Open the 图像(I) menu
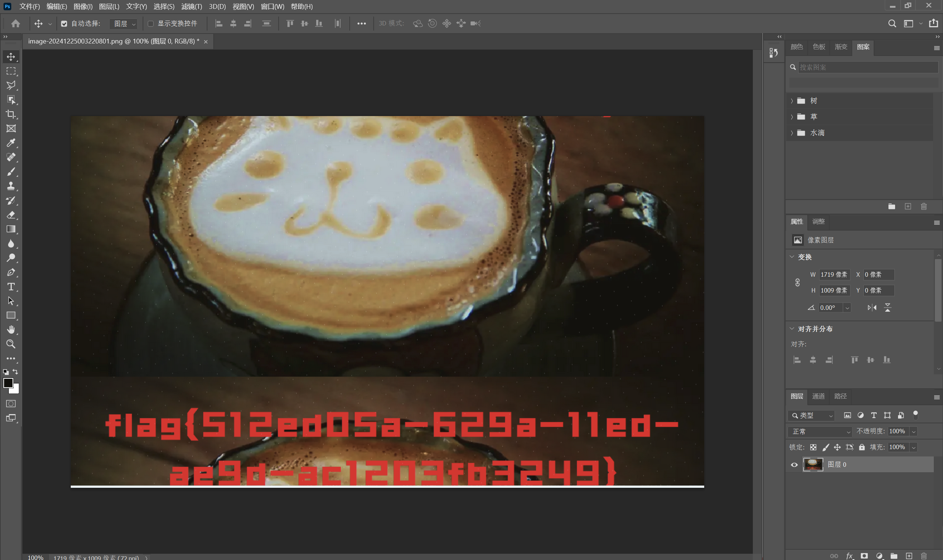Image resolution: width=943 pixels, height=560 pixels. (x=83, y=6)
